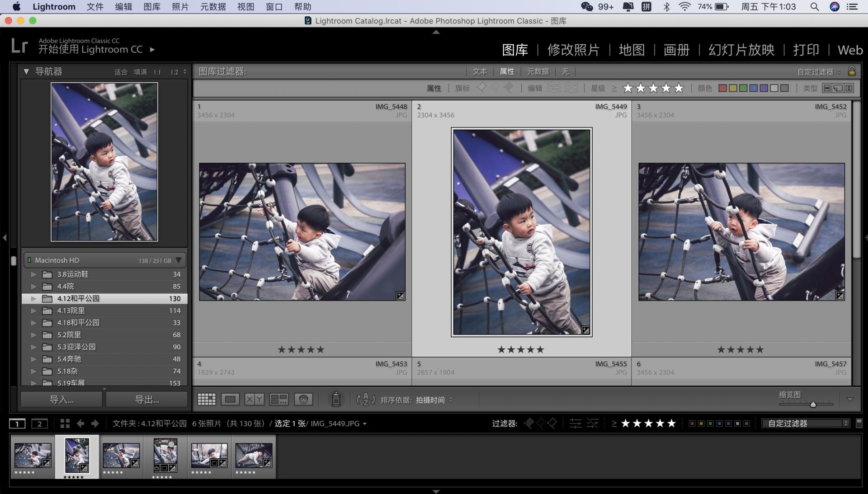Image resolution: width=868 pixels, height=494 pixels.
Task: Open Survey view icon
Action: pos(278,400)
